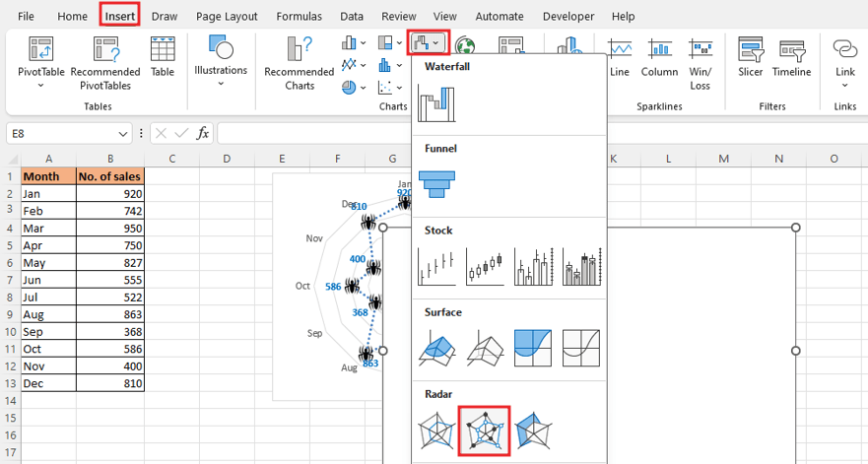
Task: Click the Oct axis label on radar chart
Action: (x=302, y=286)
